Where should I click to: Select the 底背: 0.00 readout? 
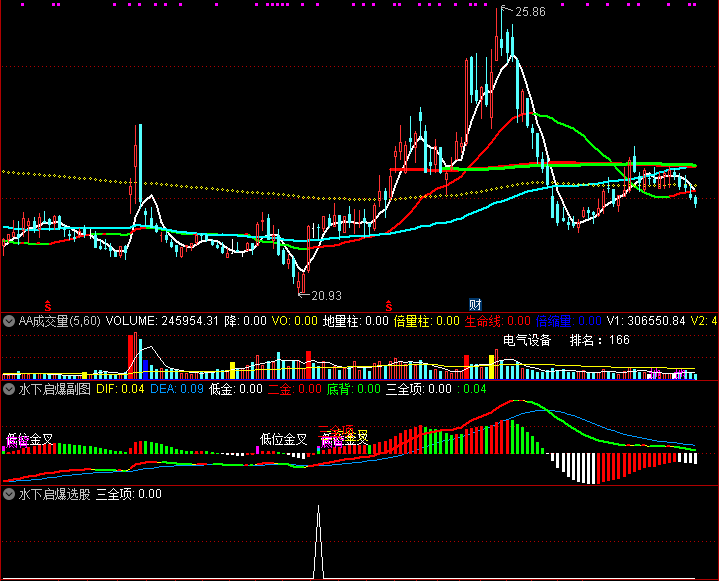pos(354,389)
